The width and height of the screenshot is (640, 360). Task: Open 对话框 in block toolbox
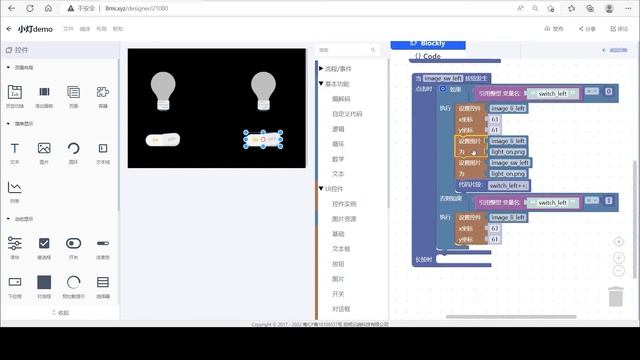point(341,309)
